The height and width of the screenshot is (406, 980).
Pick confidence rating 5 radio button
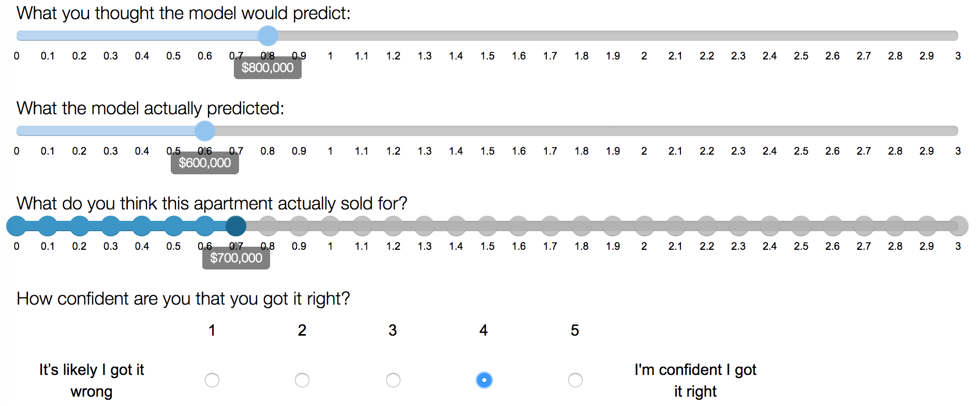[x=575, y=380]
